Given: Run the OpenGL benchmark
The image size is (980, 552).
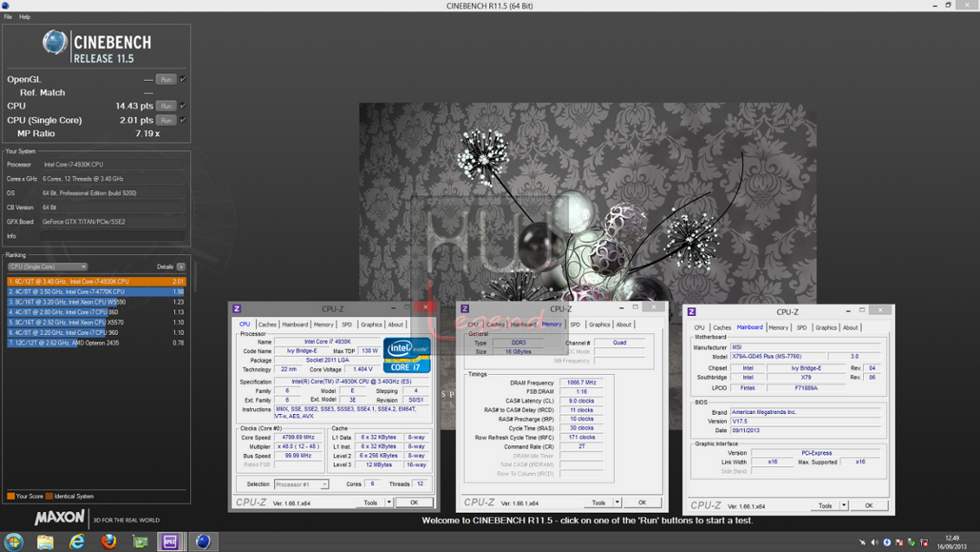Looking at the screenshot, I should pos(166,79).
